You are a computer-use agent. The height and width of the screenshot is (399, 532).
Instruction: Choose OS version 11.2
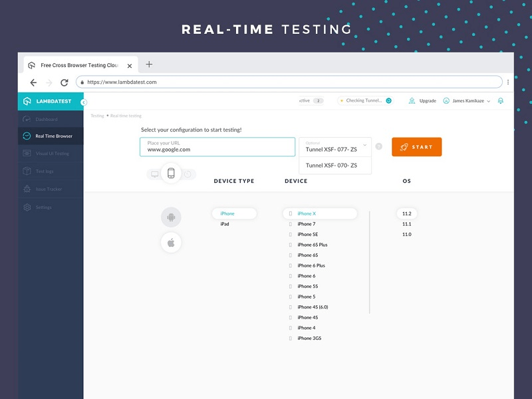pyautogui.click(x=407, y=213)
